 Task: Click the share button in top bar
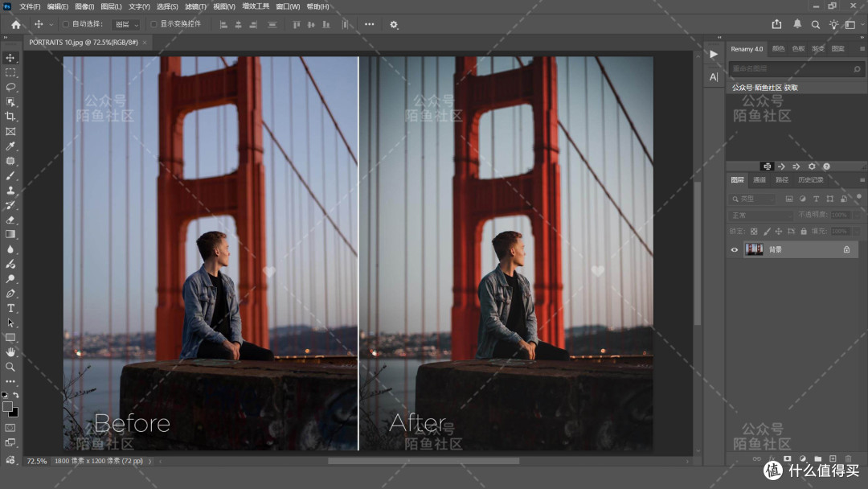[776, 24]
